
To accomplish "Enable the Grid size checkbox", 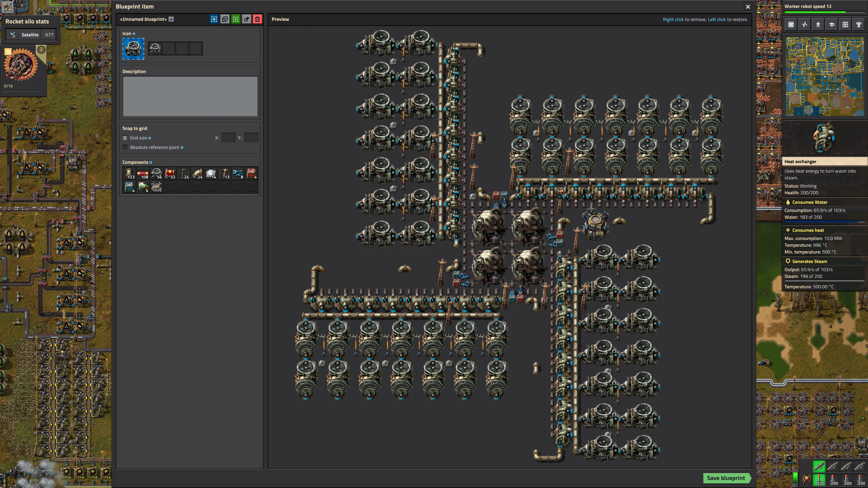I will click(125, 138).
